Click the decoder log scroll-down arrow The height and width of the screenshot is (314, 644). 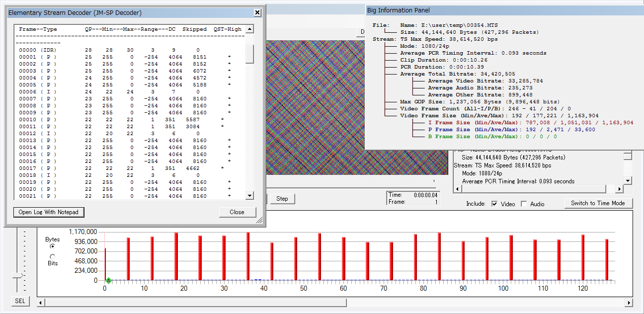250,196
